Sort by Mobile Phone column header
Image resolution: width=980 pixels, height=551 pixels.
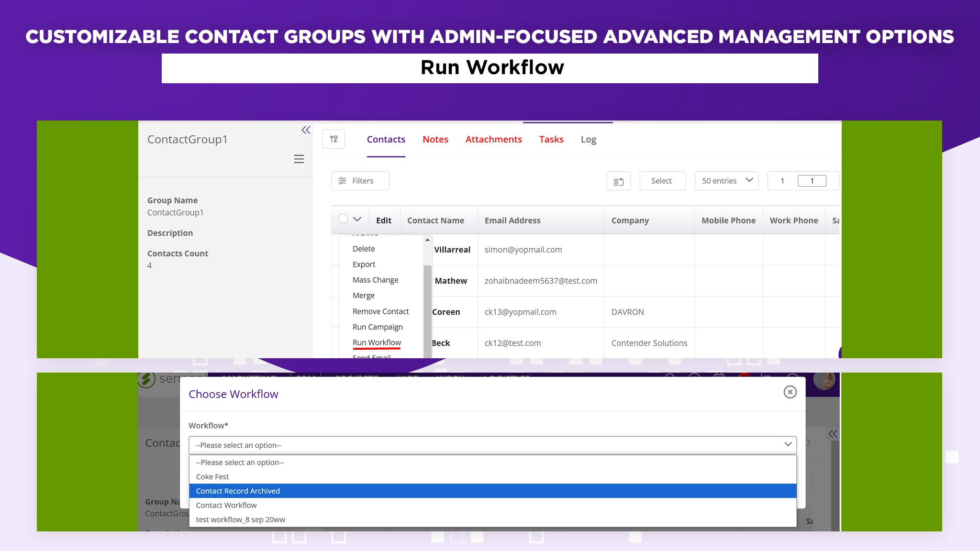[x=728, y=220]
